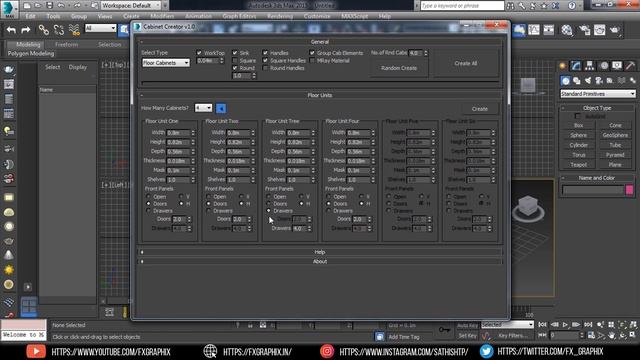Select the Cameras category icon

click(x=599, y=81)
